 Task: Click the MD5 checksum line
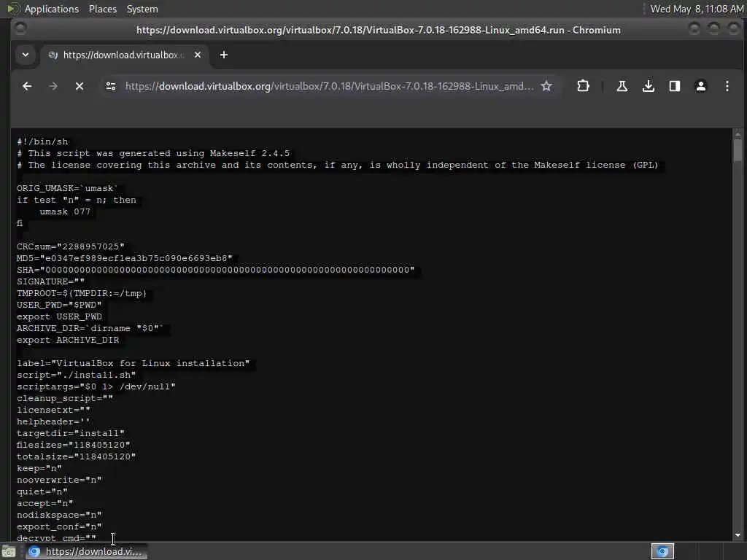[x=125, y=258]
